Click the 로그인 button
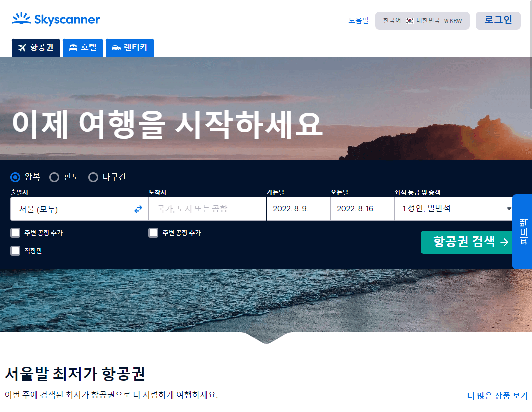The height and width of the screenshot is (412, 532). 498,20
